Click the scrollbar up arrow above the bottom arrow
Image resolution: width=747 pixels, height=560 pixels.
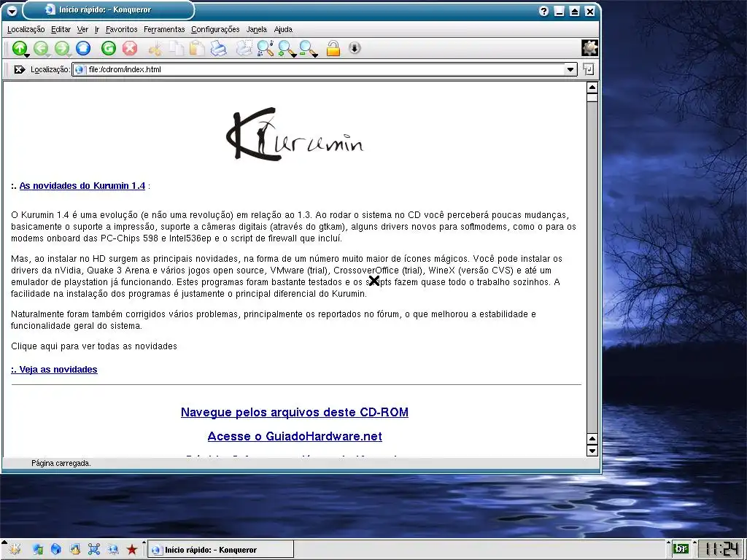[592, 439]
